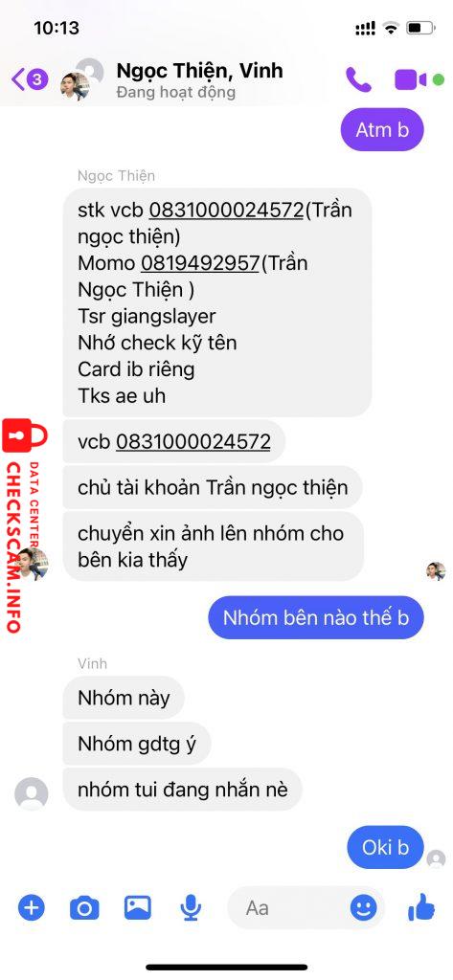Send a thumbs-up like
The width and height of the screenshot is (453, 980).
421,906
